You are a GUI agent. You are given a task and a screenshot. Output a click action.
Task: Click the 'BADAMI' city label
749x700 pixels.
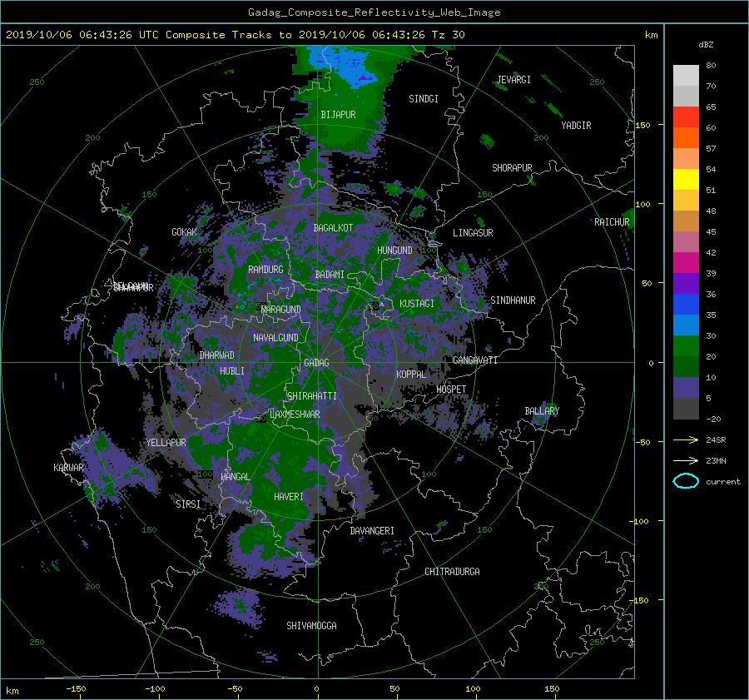point(330,275)
